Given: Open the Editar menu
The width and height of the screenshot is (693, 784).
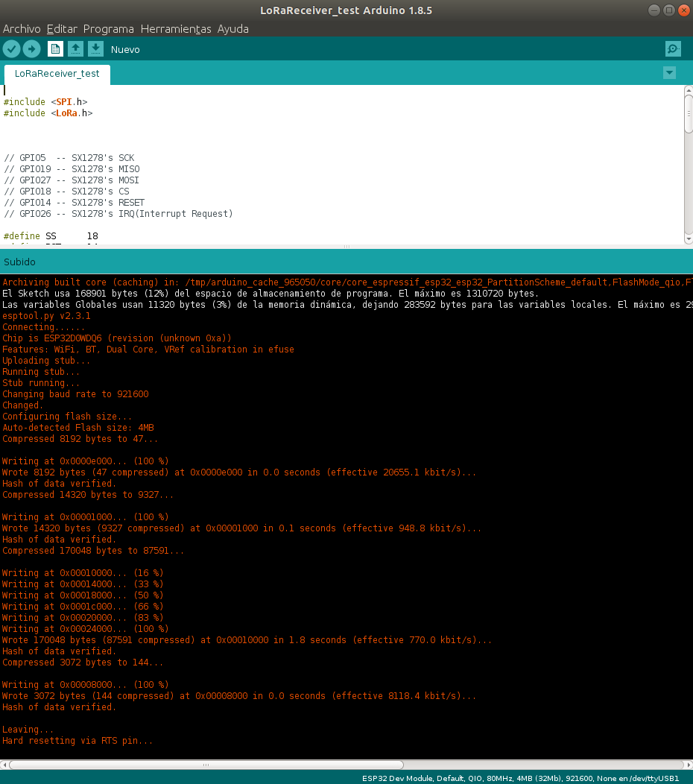Looking at the screenshot, I should [62, 29].
